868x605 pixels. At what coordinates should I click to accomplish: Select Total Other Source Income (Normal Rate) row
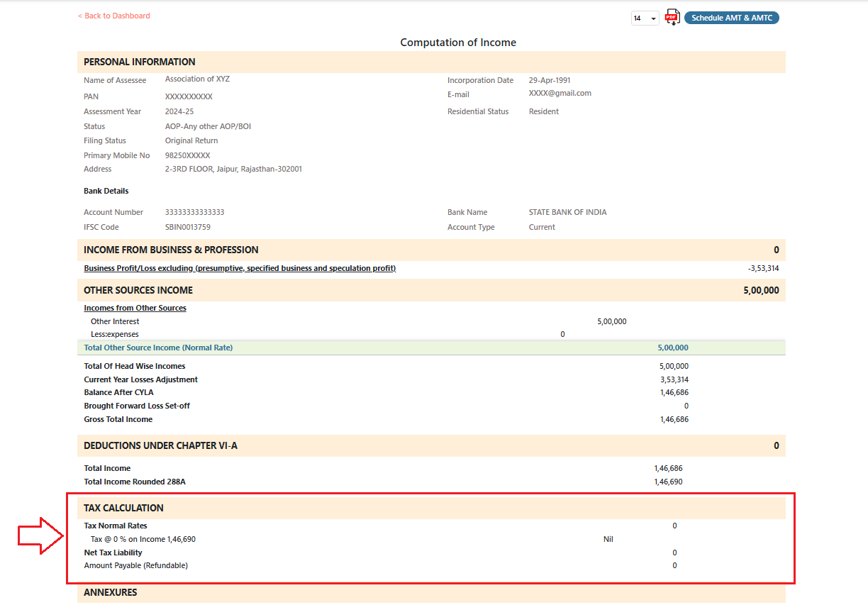pos(431,348)
